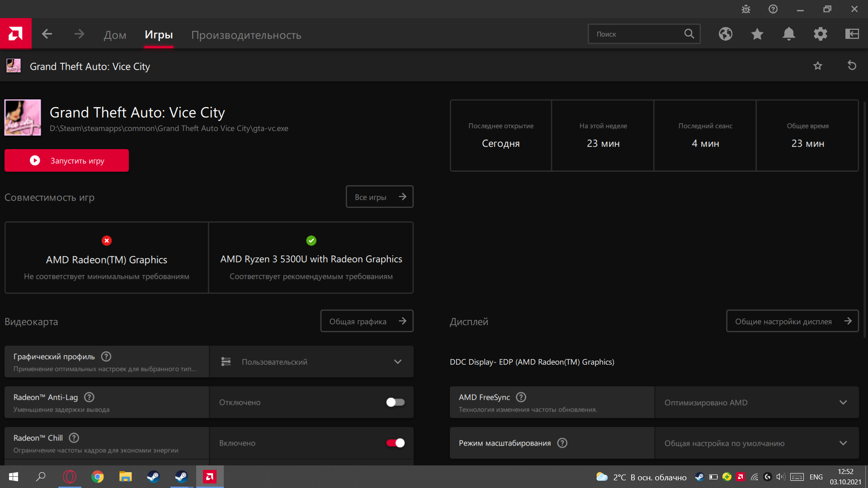This screenshot has height=488, width=868.
Task: Open favorites star in top toolbar
Action: click(757, 34)
